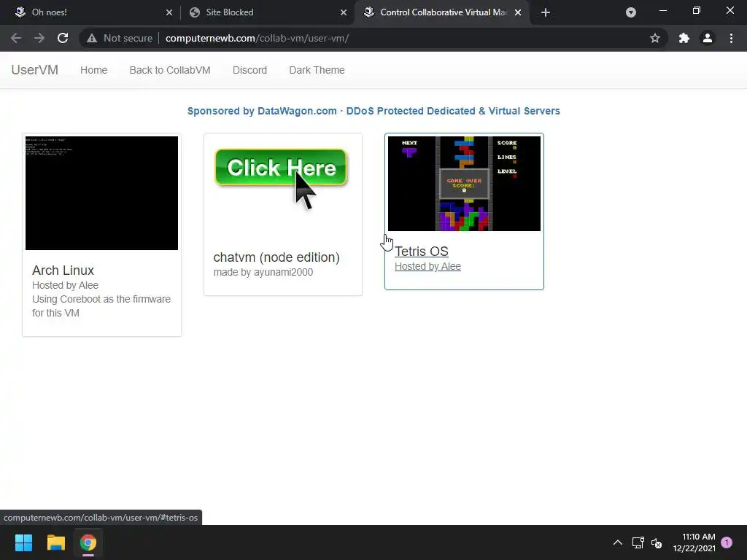The height and width of the screenshot is (560, 747).
Task: Go back to the previous page
Action: point(16,38)
